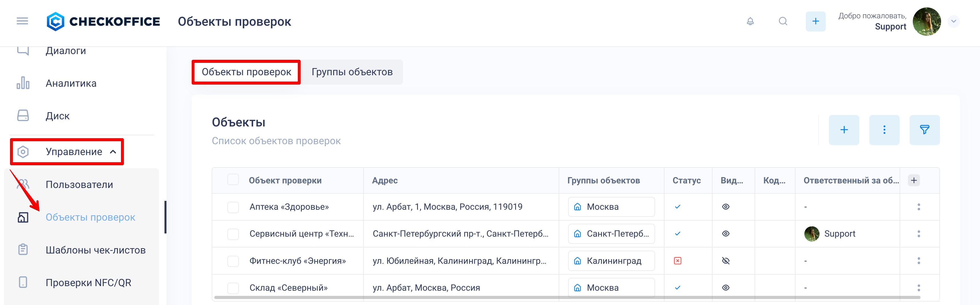Viewport: 980px width, 305px height.
Task: Click the plus button in top header
Action: pyautogui.click(x=815, y=21)
